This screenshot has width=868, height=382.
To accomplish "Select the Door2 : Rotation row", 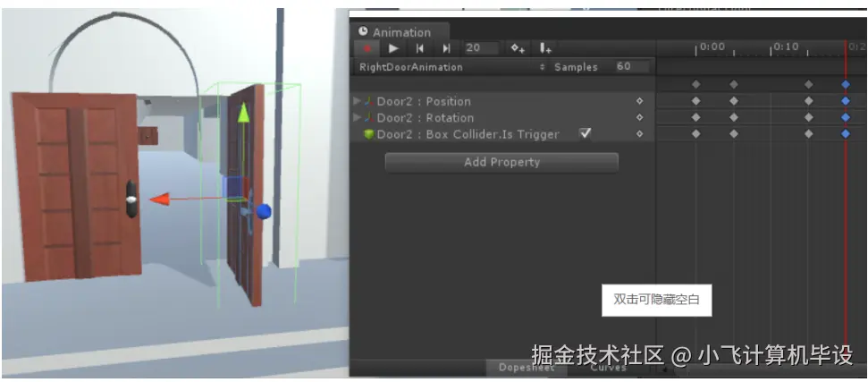I will point(503,117).
